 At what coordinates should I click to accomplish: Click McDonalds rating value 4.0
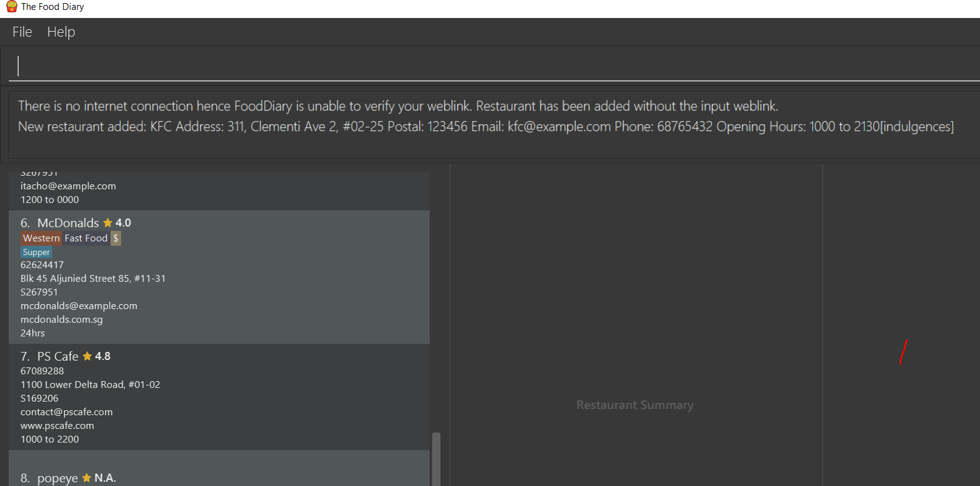click(x=123, y=223)
